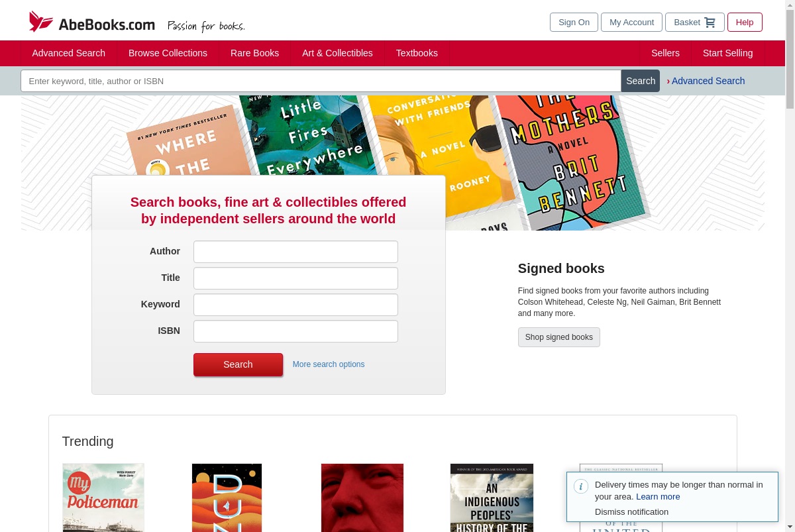Focus the Author input field
The width and height of the screenshot is (795, 532).
(295, 252)
